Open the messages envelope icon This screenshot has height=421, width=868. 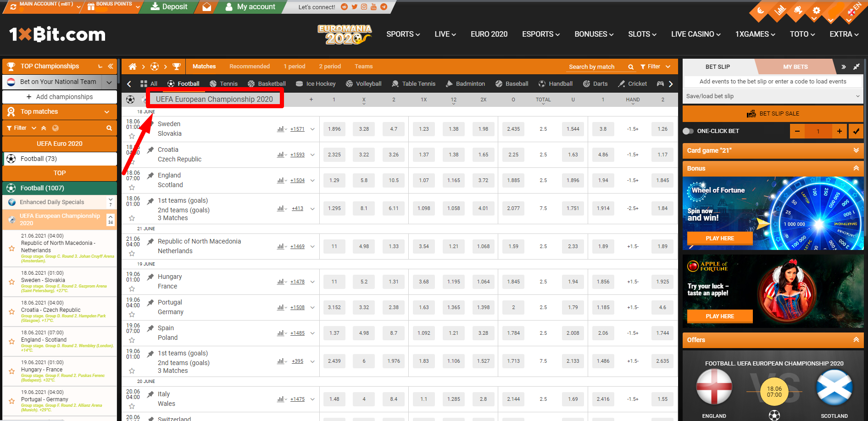click(x=207, y=7)
